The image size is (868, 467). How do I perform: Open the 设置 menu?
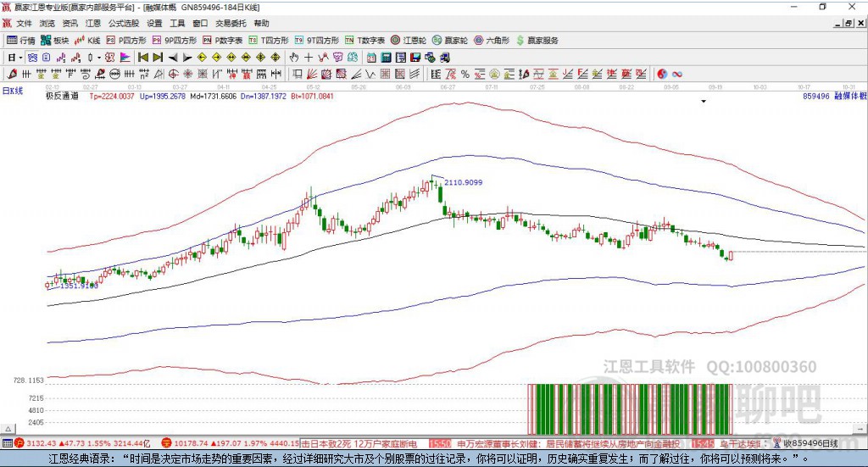pos(154,23)
